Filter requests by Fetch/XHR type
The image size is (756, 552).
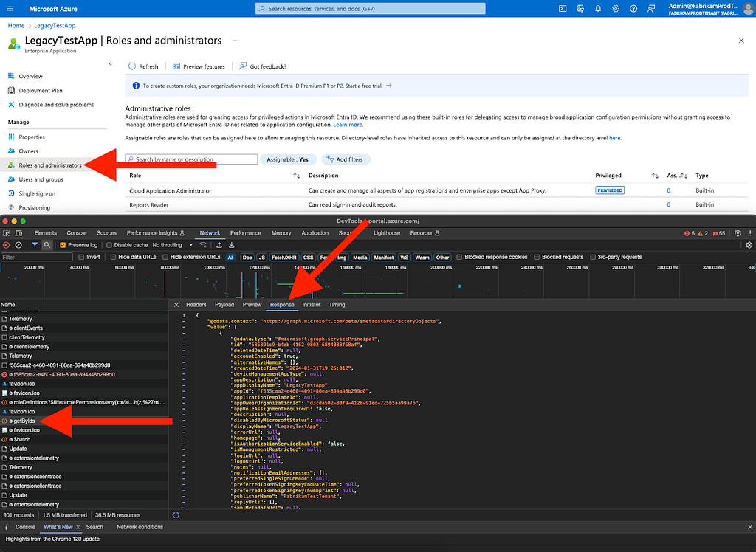[284, 258]
